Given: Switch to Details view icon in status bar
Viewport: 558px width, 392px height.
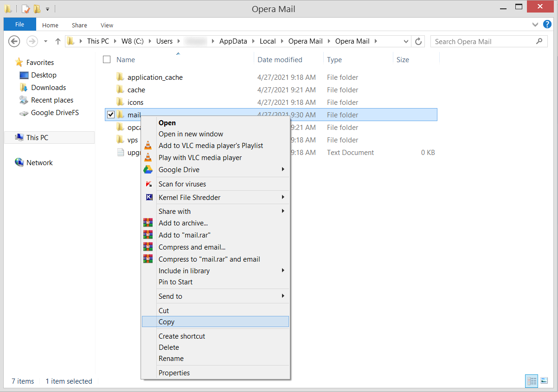Looking at the screenshot, I should coord(532,381).
